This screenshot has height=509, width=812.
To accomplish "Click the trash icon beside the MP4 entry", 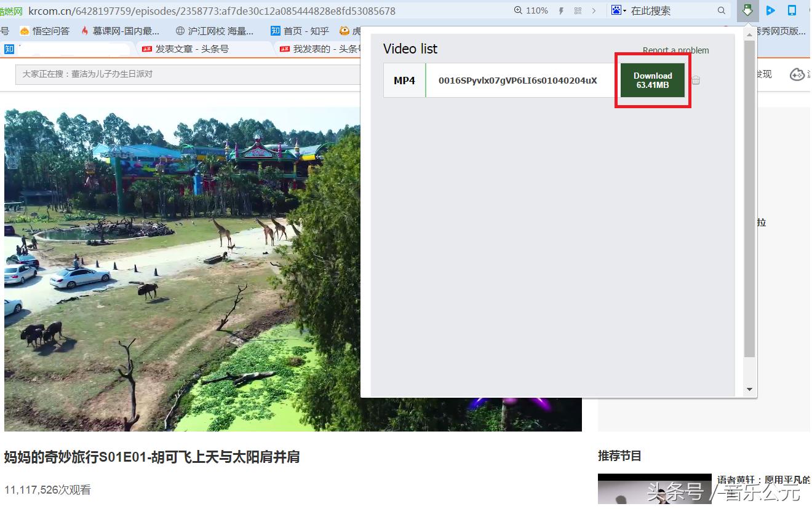I will [x=696, y=80].
